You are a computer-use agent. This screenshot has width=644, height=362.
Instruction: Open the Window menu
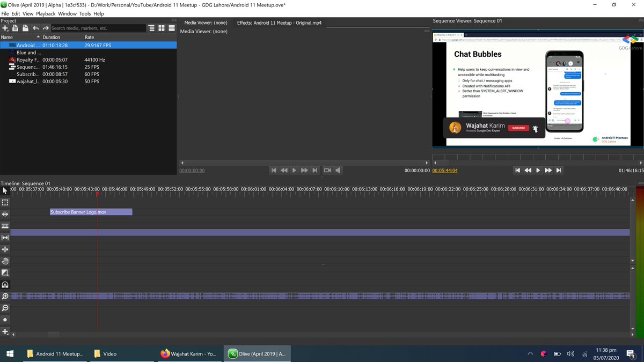coord(67,13)
